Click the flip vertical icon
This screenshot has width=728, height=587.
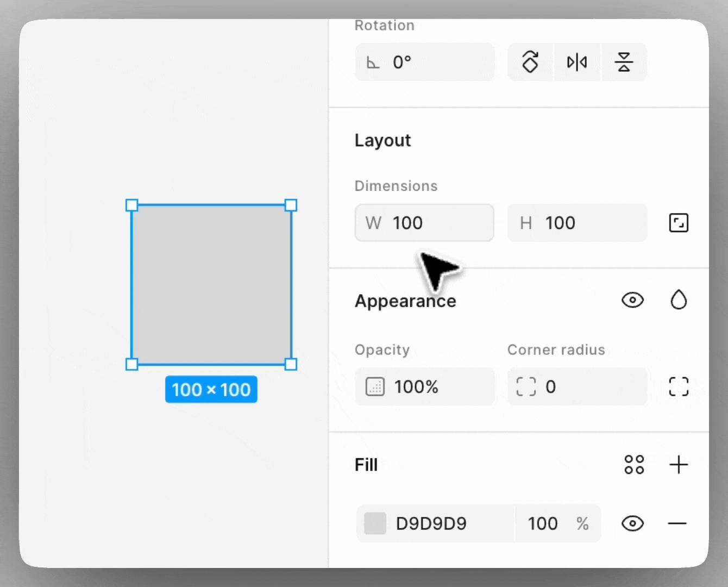click(x=624, y=62)
